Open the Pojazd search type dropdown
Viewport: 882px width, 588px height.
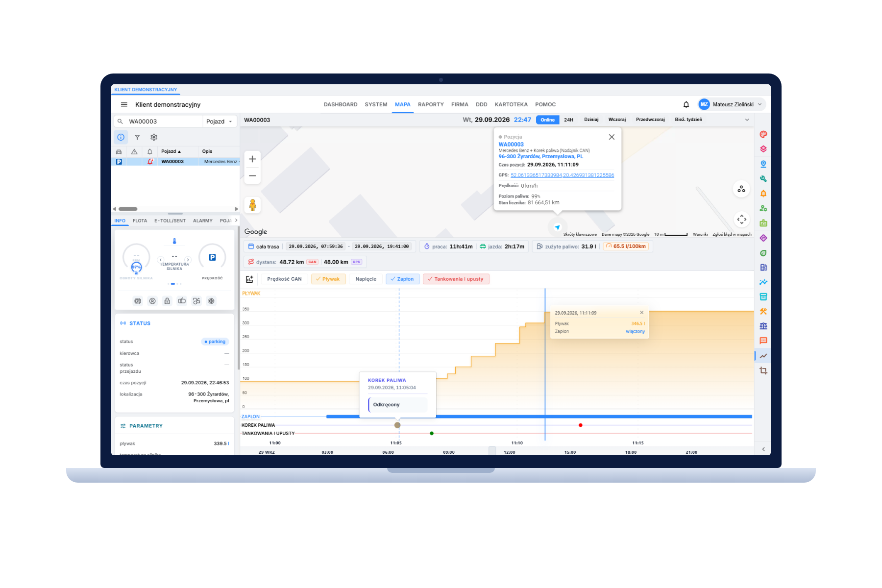(220, 122)
